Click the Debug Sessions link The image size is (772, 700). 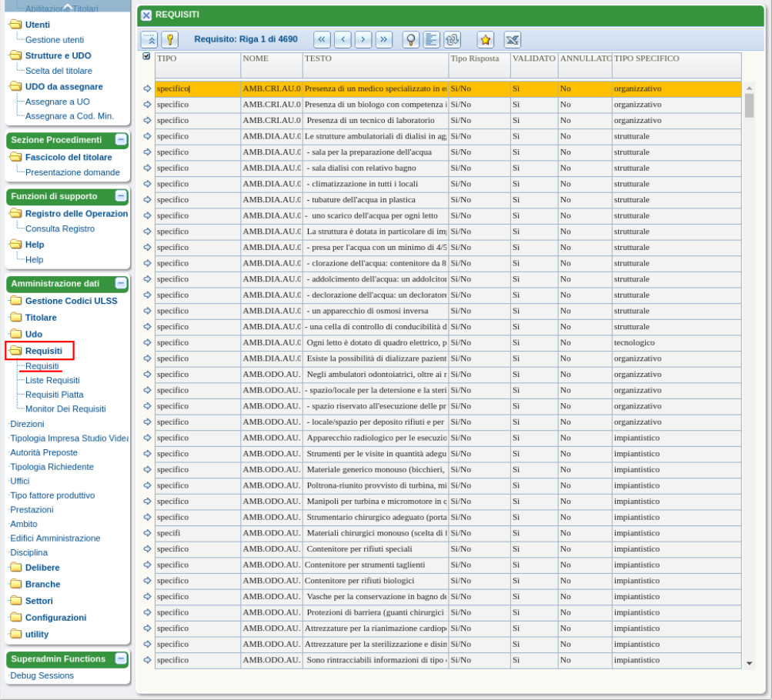[x=42, y=675]
